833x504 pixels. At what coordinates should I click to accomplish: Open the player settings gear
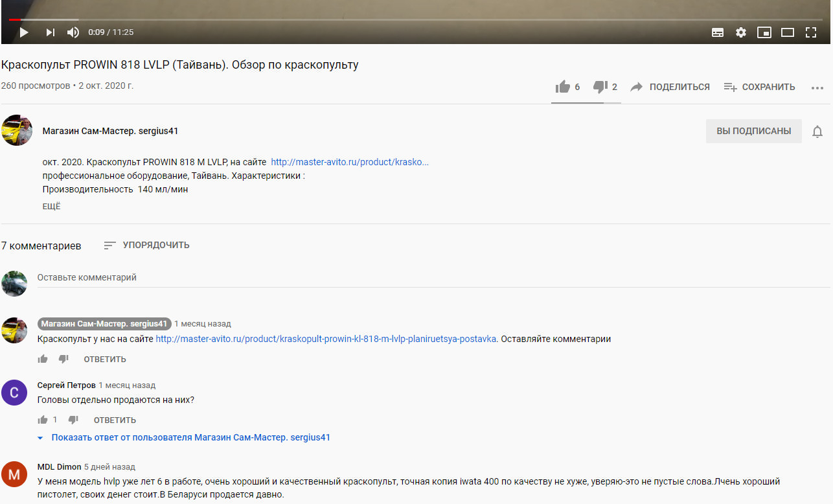point(741,32)
